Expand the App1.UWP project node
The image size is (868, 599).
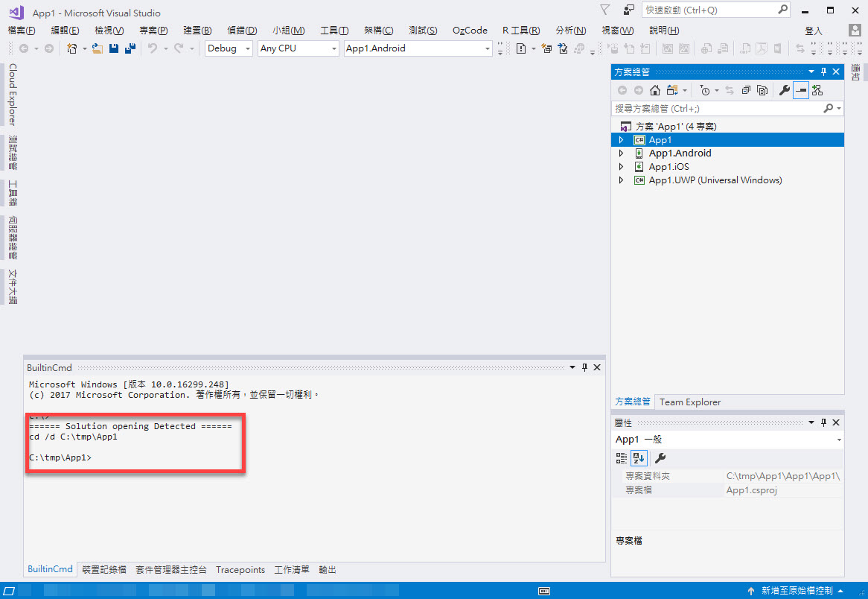point(621,180)
